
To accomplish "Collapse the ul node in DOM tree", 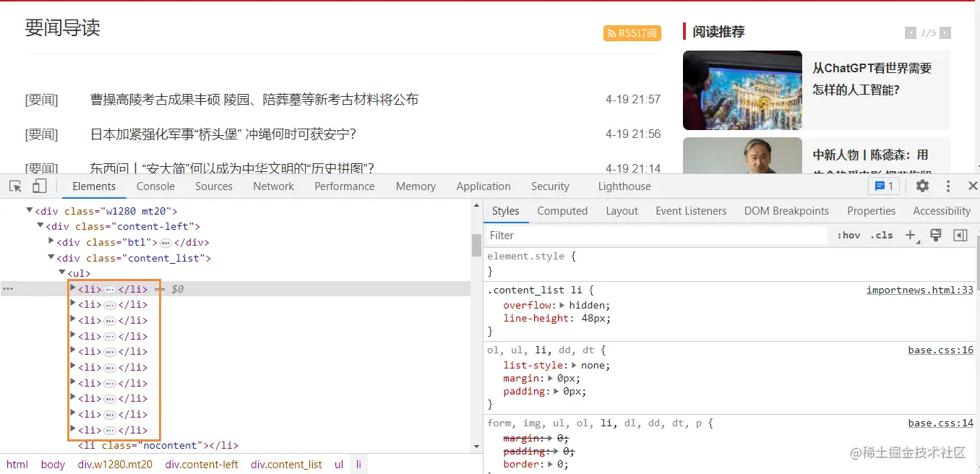I will pos(62,272).
